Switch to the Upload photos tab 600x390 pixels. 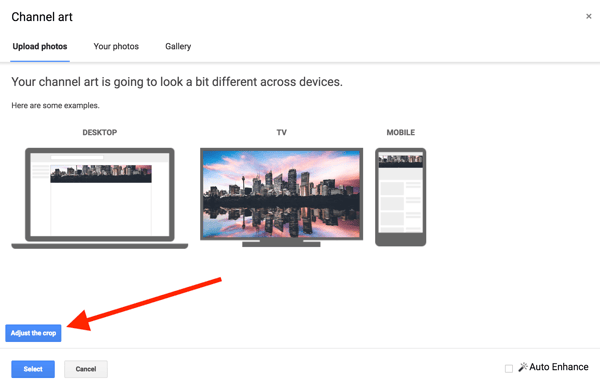click(40, 46)
